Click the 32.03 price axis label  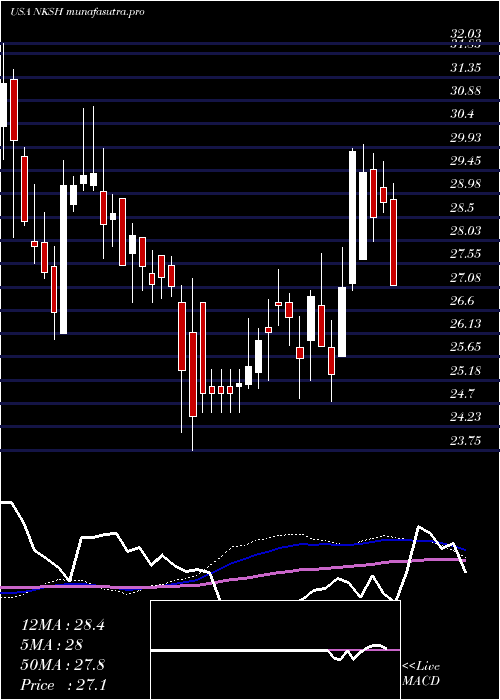465,34
